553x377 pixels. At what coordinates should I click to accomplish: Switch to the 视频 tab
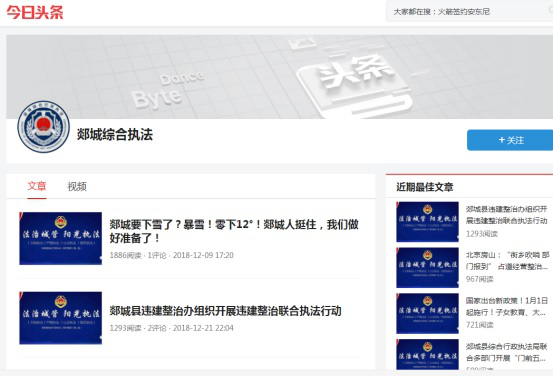click(77, 186)
